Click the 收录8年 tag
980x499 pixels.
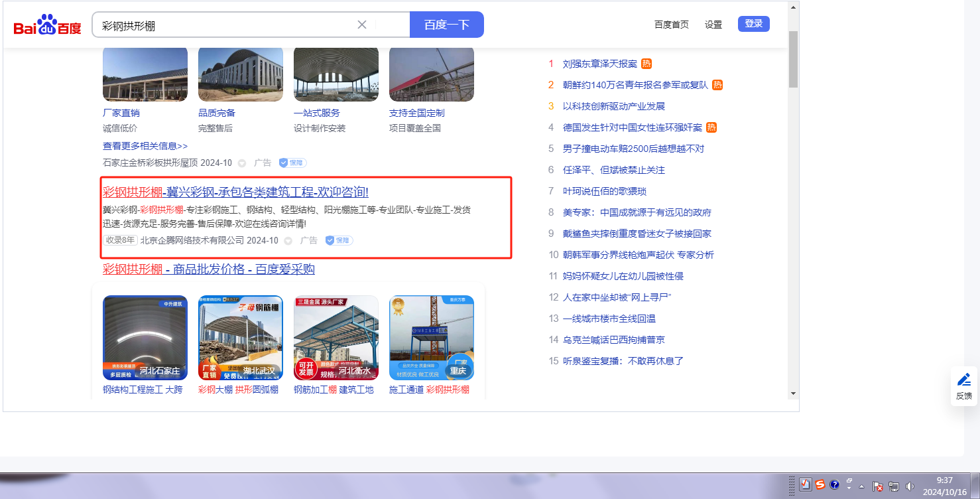coord(120,240)
